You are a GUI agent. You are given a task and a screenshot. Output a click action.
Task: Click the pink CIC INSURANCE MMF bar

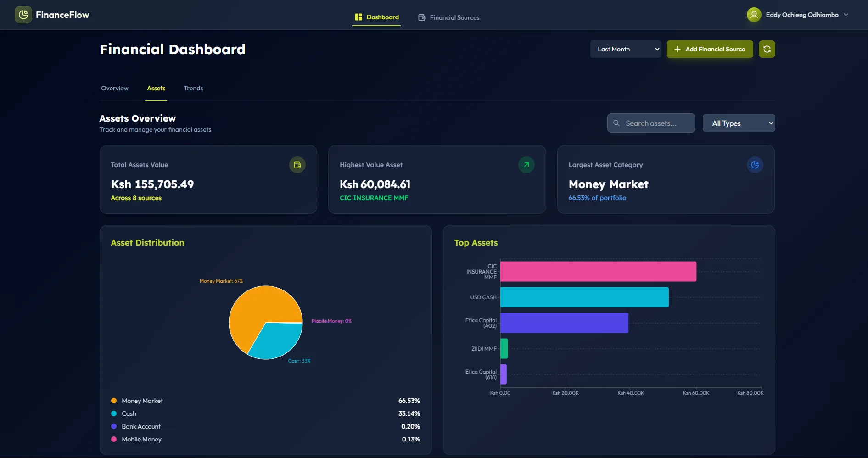click(598, 271)
